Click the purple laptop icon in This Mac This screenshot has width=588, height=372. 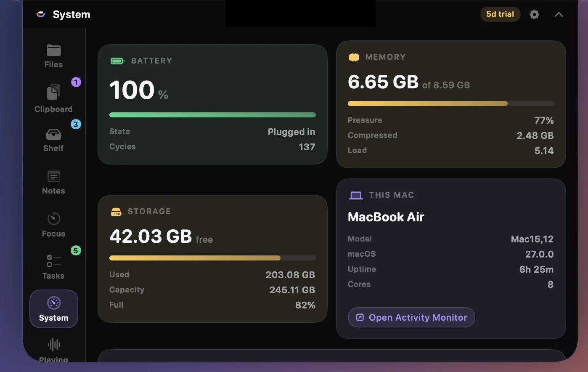tap(356, 195)
